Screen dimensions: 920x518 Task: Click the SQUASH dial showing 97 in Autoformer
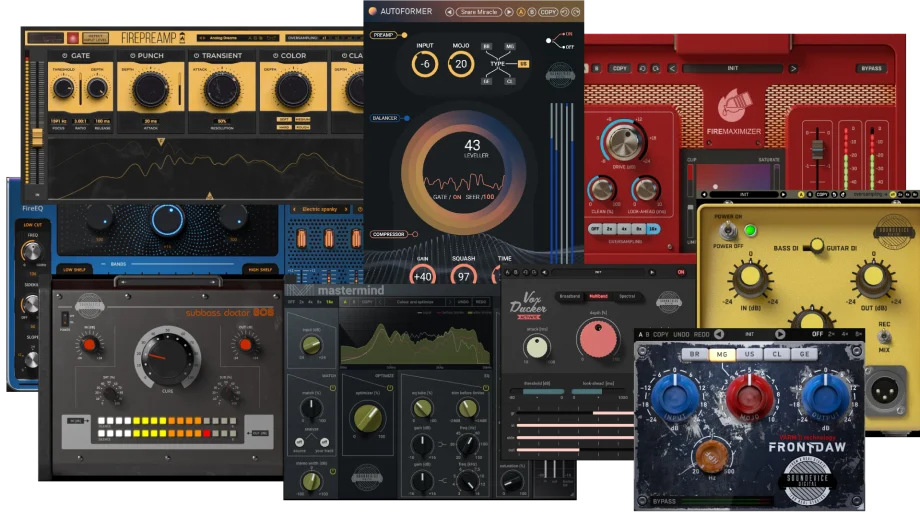point(463,276)
